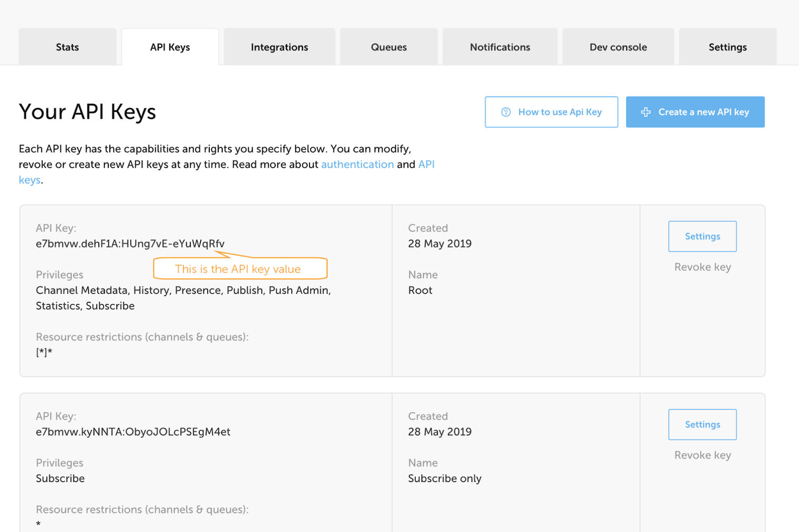Click the plus icon on Create a new API key
This screenshot has height=532, width=799.
[x=646, y=111]
